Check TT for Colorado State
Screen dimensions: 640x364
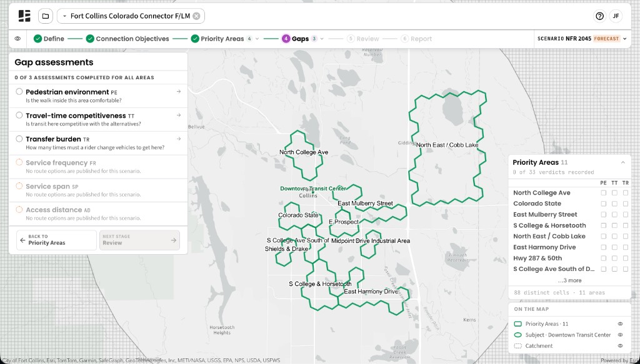[x=615, y=204]
